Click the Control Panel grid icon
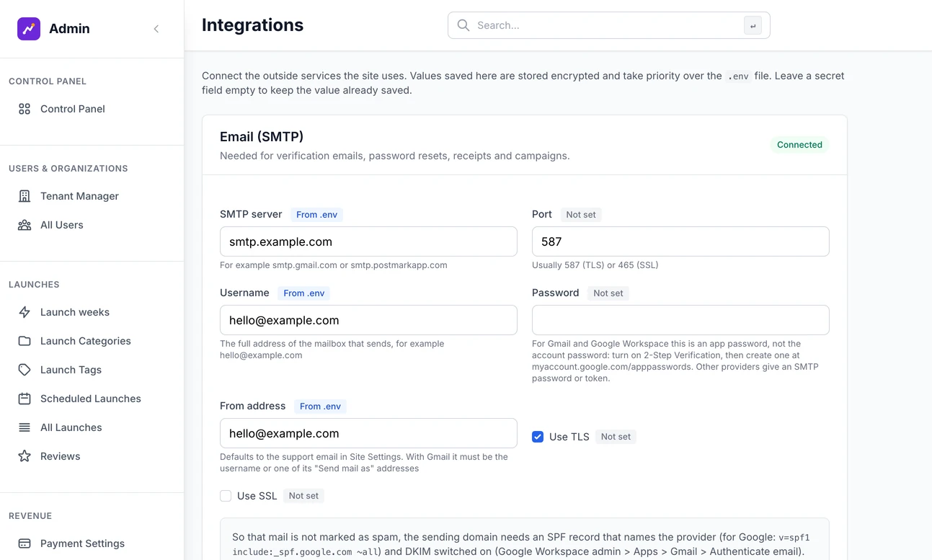Screen dimensions: 932x560 25,109
